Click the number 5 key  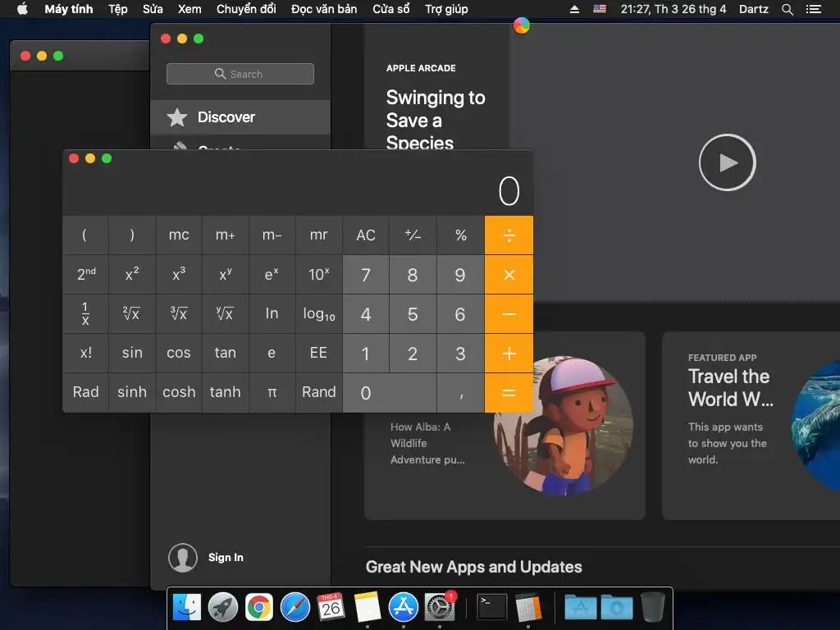pyautogui.click(x=413, y=314)
